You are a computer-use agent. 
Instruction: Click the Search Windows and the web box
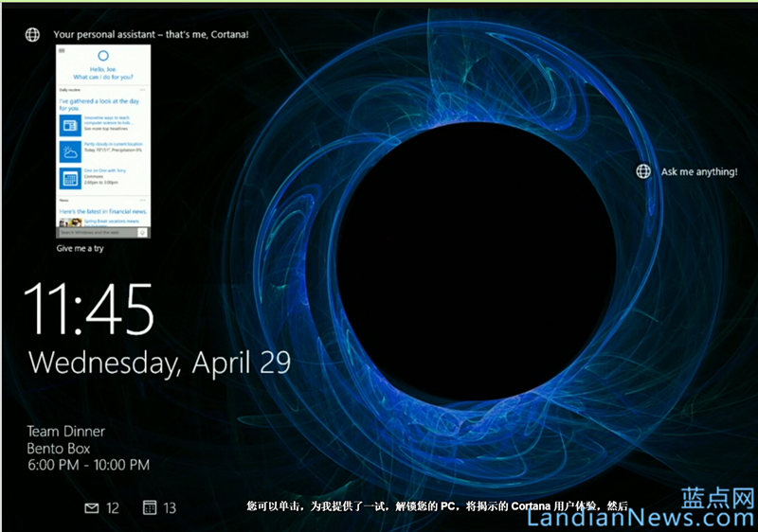99,233
